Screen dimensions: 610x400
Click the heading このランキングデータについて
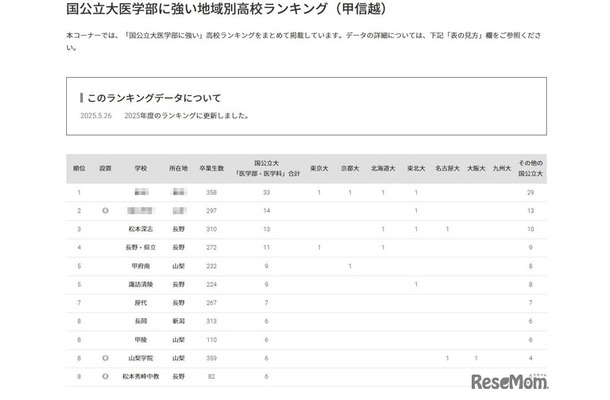click(154, 98)
